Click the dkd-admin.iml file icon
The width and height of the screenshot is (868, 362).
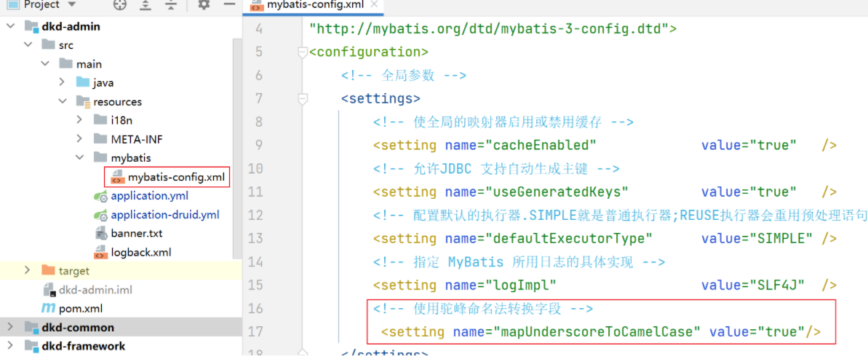click(49, 290)
